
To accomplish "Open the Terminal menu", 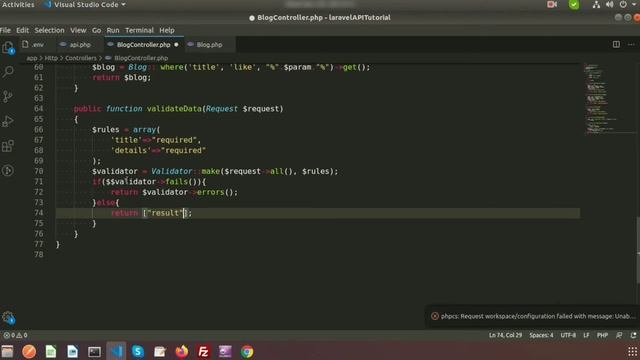I will tap(139, 30).
